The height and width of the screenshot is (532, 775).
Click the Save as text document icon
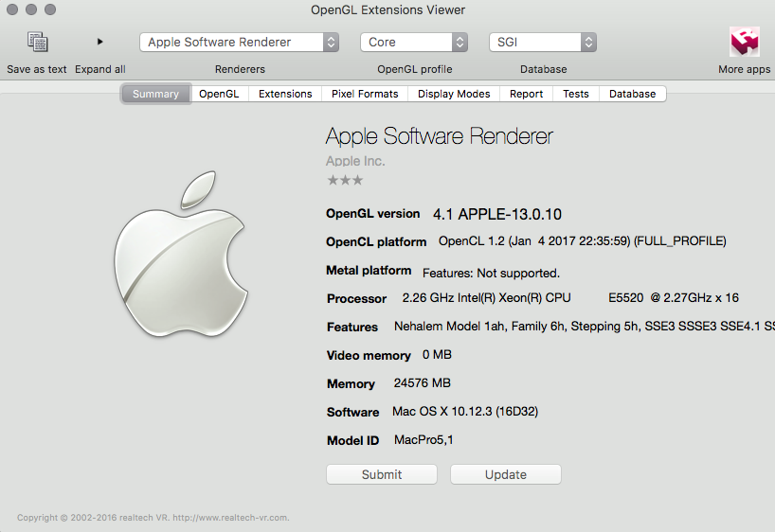tap(37, 42)
